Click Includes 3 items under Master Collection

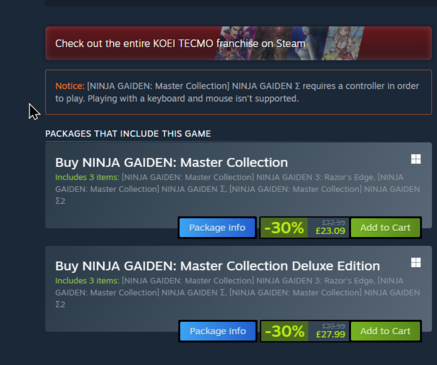[x=87, y=177]
